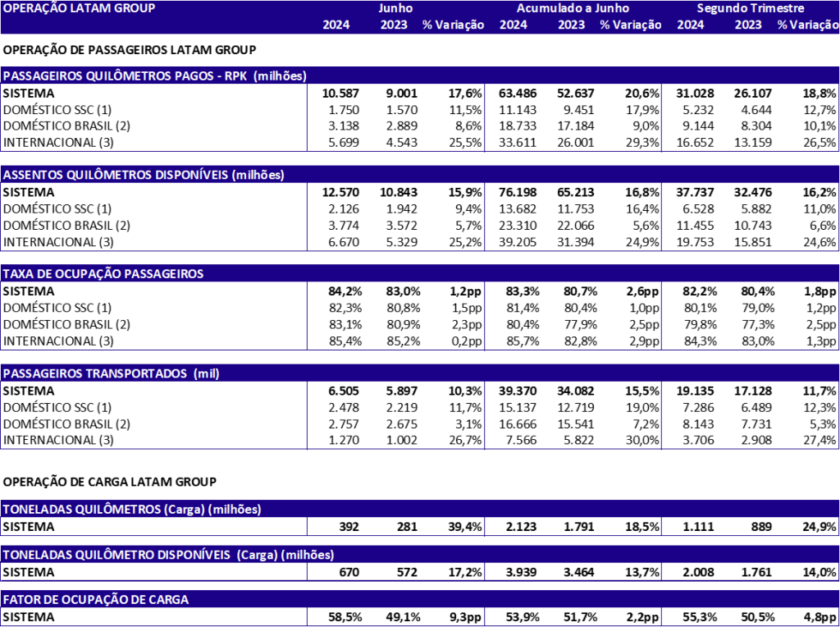Click 2024 label under Acumulado a Junho
Image resolution: width=840 pixels, height=627 pixels.
pyautogui.click(x=514, y=25)
